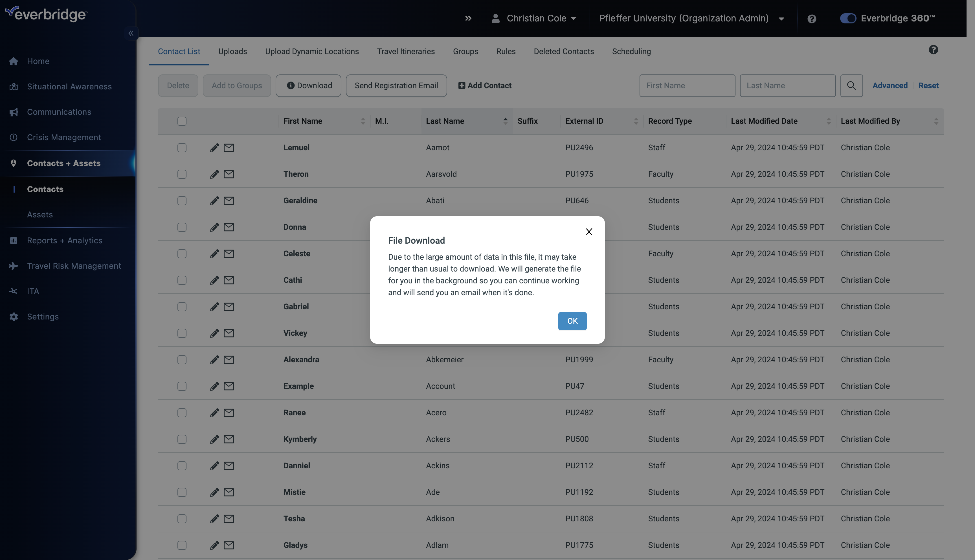Click OK to dismiss File Download dialog
This screenshot has width=975, height=560.
(572, 321)
